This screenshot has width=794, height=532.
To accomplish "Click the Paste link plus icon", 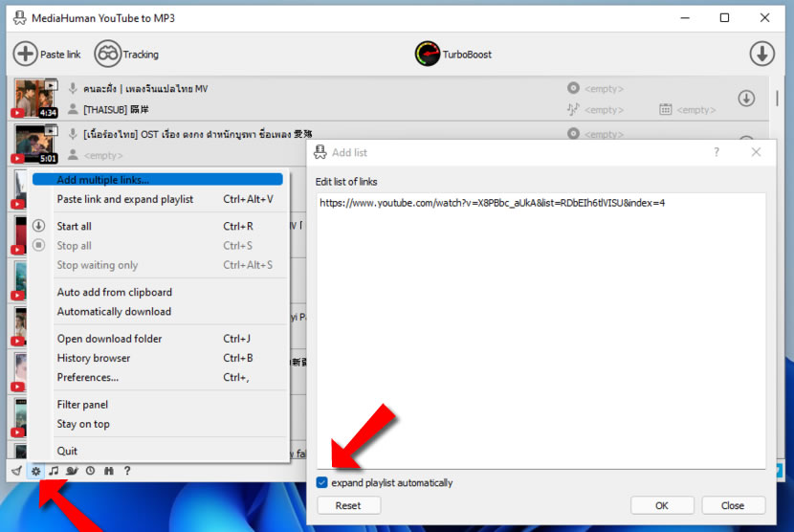I will coord(25,54).
